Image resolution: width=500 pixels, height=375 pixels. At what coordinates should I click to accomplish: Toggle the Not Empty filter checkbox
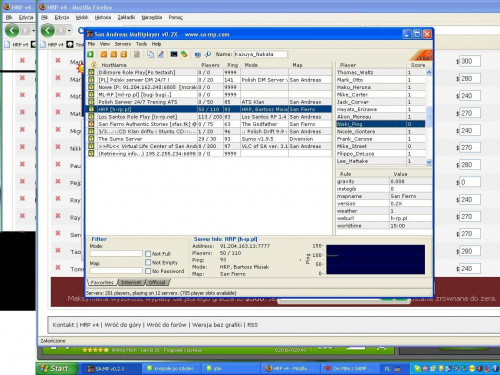click(x=148, y=263)
